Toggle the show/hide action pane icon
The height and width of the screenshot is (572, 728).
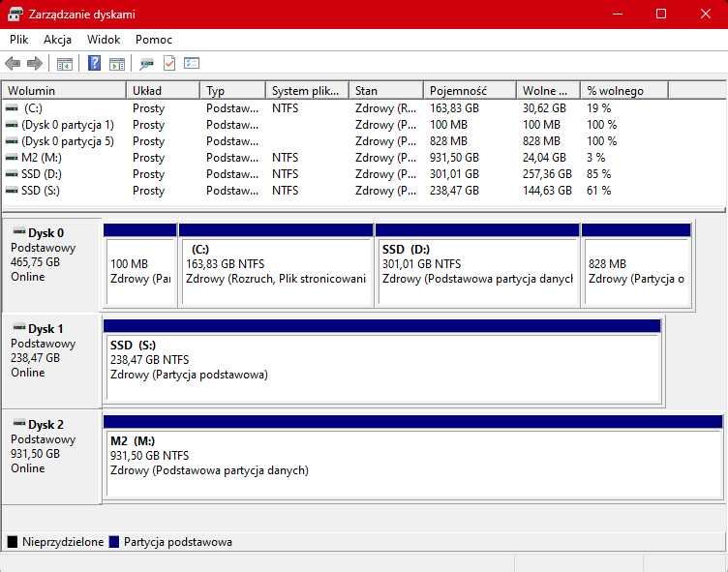click(117, 64)
